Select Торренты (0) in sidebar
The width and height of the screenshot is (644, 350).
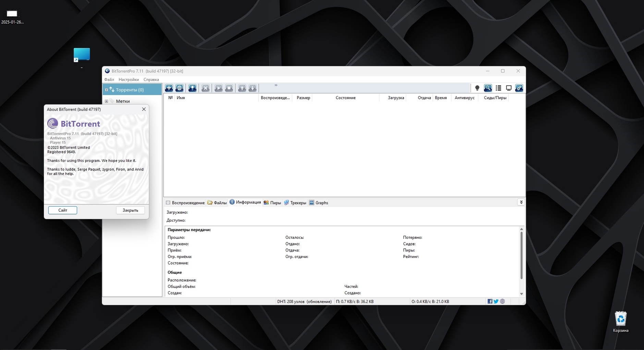132,90
